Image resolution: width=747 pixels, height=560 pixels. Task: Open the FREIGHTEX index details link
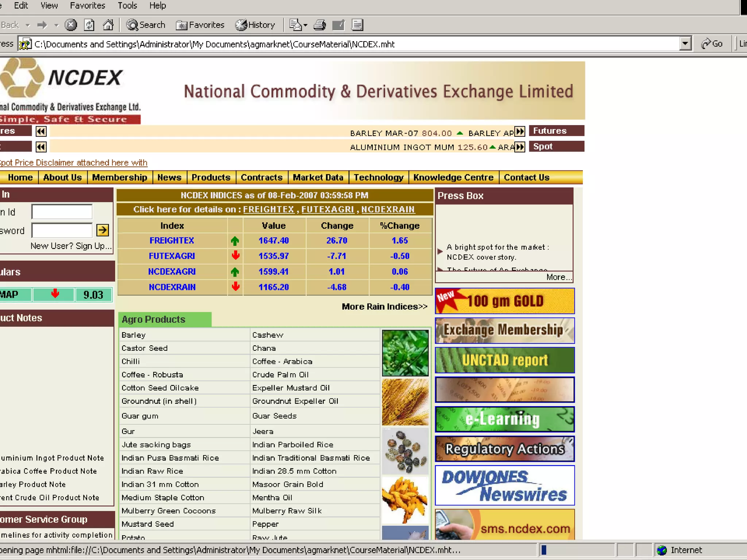point(268,209)
